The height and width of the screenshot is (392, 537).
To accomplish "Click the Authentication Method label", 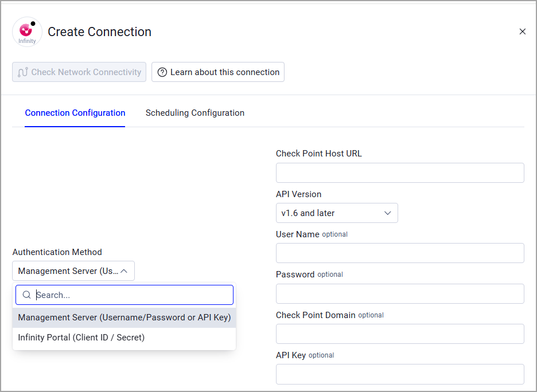I will pos(57,252).
